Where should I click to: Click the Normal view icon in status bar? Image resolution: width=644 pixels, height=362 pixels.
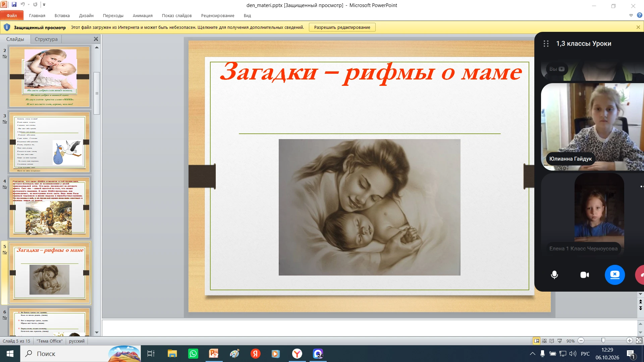[537, 341]
